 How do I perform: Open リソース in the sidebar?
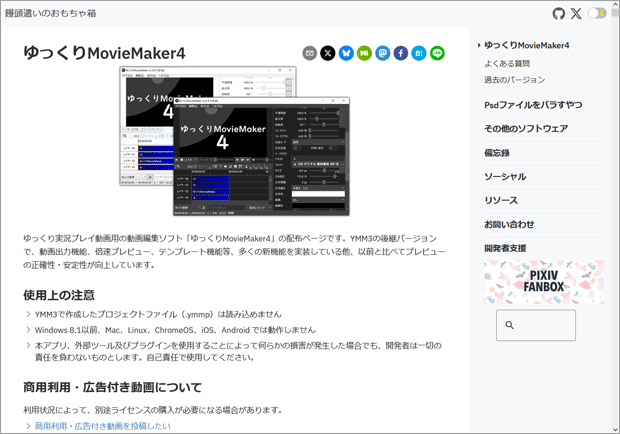501,200
